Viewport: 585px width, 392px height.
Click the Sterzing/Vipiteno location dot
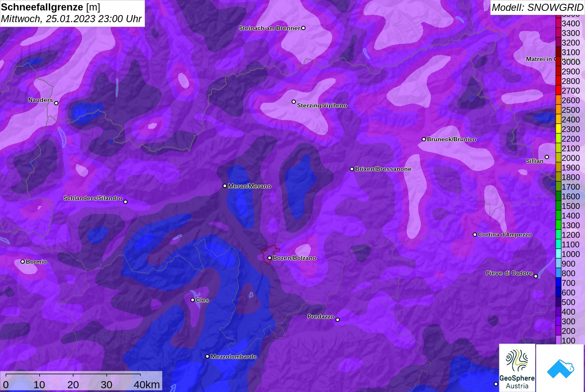point(294,102)
